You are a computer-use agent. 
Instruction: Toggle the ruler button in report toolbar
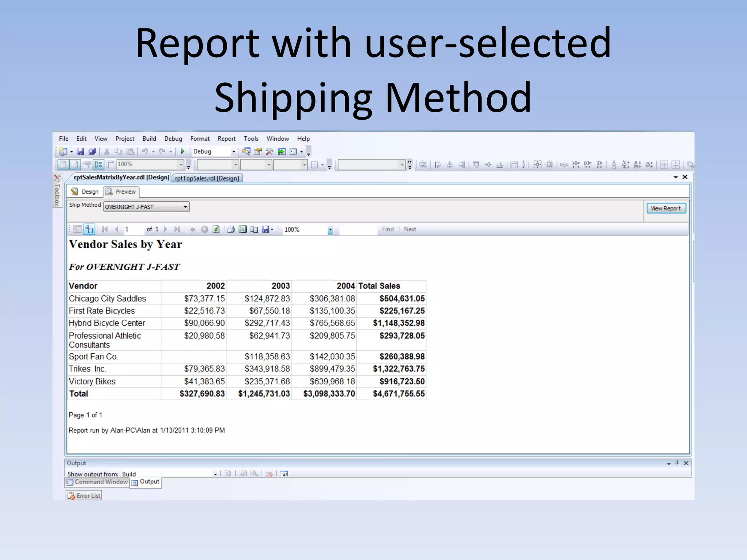pos(110,165)
